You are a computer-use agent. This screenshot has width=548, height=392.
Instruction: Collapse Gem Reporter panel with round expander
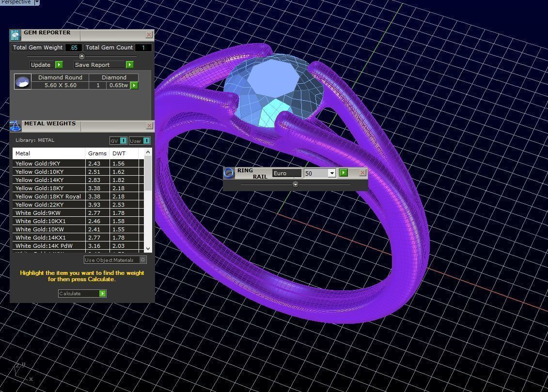click(x=82, y=56)
